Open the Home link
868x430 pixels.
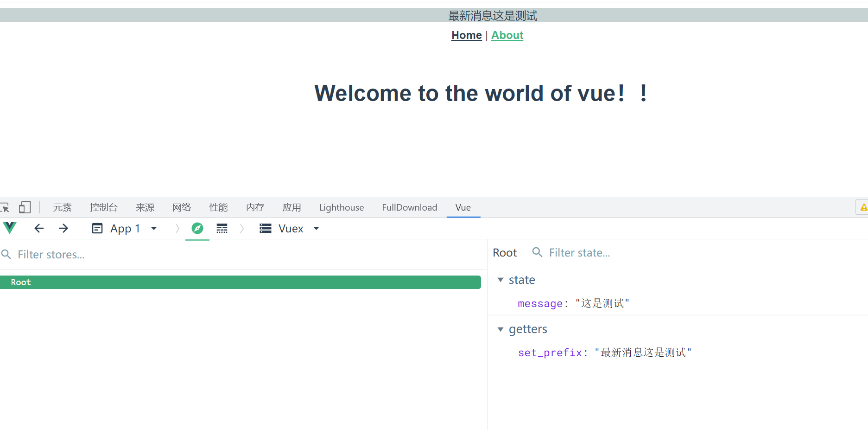tap(467, 35)
